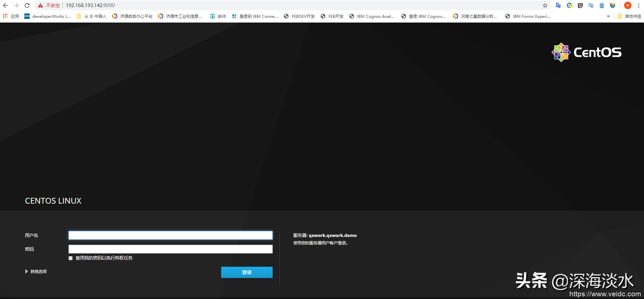Viewport: 644px width, 299px height.
Task: Open the 登录到 IBM Conne... bookmark
Action: [255, 16]
